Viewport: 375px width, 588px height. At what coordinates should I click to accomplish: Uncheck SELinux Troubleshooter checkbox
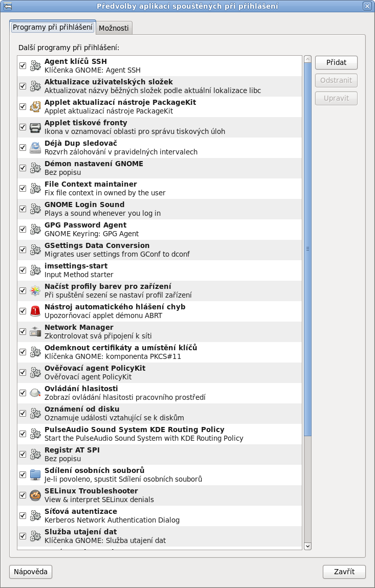[23, 495]
